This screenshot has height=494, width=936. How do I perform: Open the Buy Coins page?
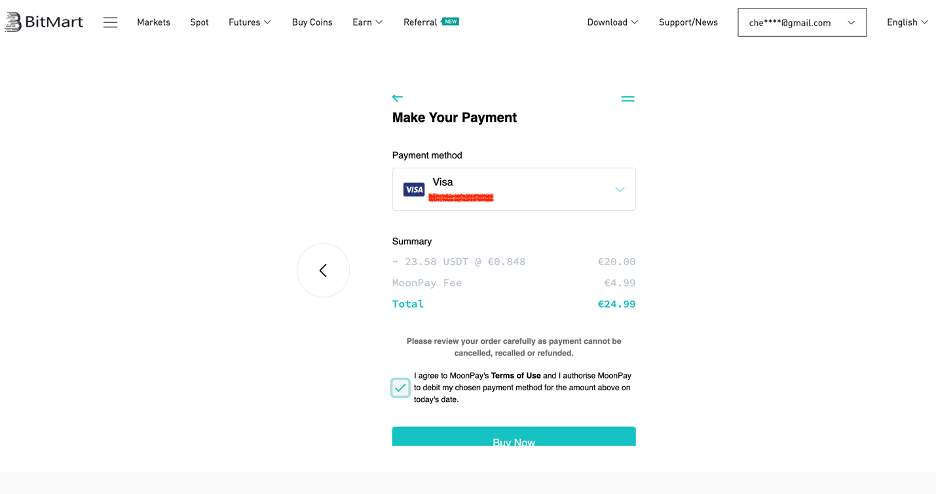pyautogui.click(x=312, y=22)
